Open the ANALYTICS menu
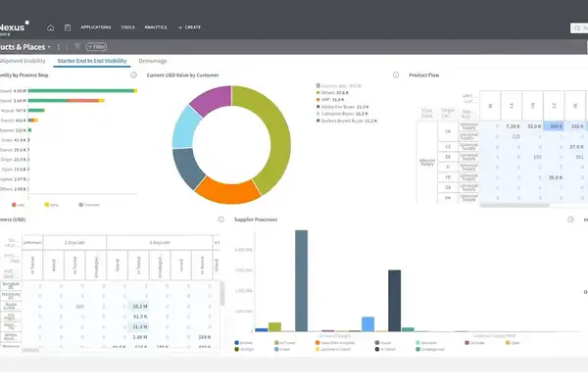 click(x=156, y=27)
